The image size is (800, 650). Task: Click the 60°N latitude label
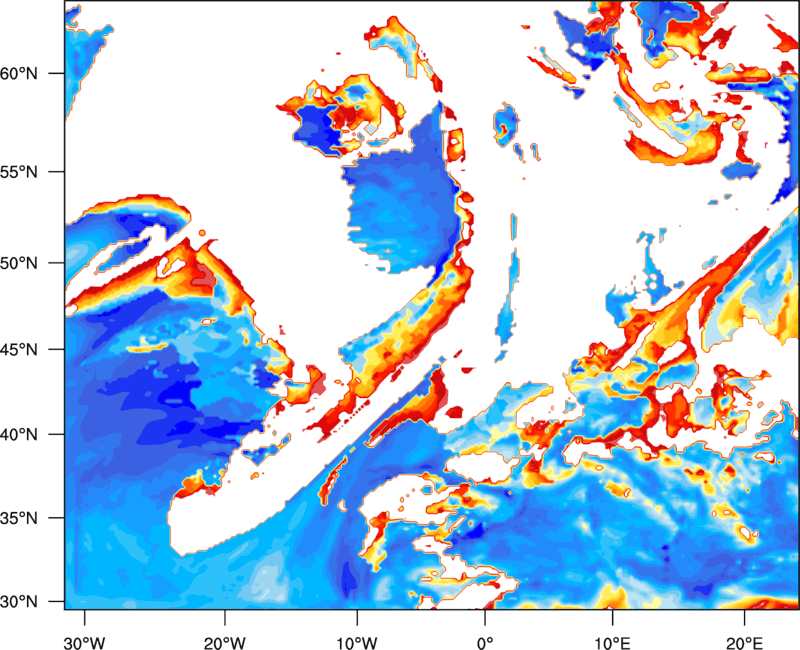[x=19, y=73]
